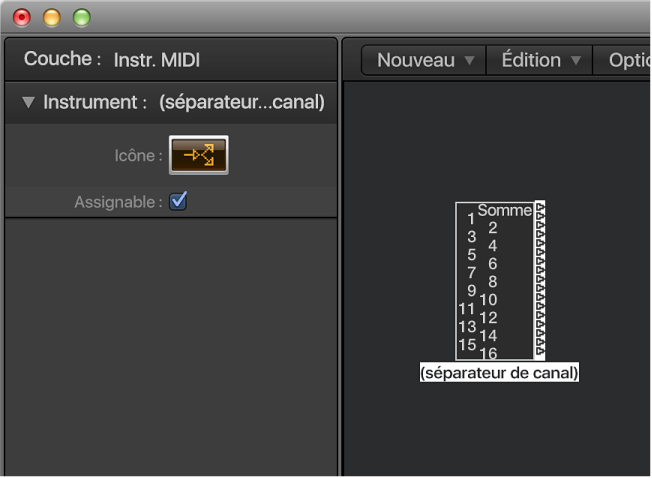Toggle the Assignable checkbox
652x478 pixels.
[179, 201]
